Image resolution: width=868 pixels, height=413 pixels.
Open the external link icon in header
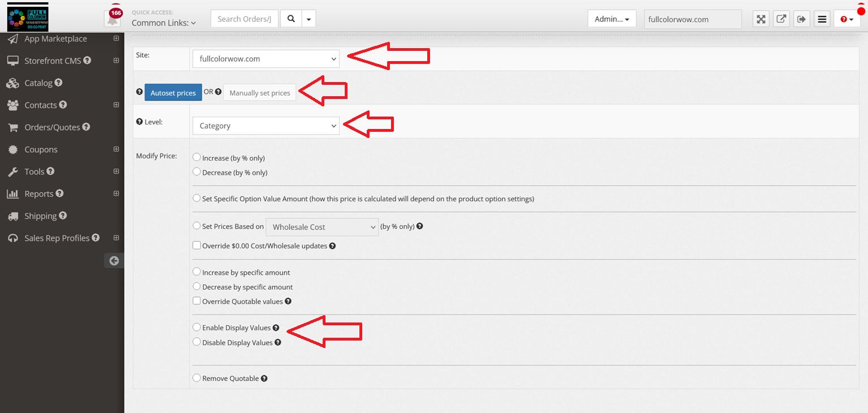pos(781,19)
